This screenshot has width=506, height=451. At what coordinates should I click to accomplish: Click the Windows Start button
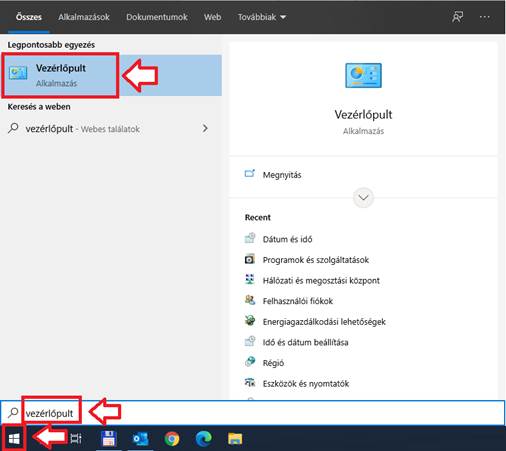tap(14, 439)
